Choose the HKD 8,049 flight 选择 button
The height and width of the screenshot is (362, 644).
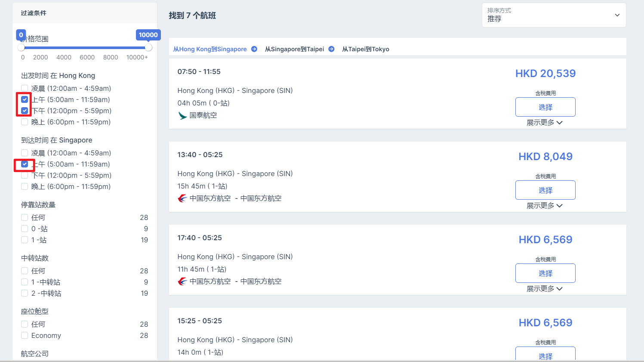[x=545, y=190]
